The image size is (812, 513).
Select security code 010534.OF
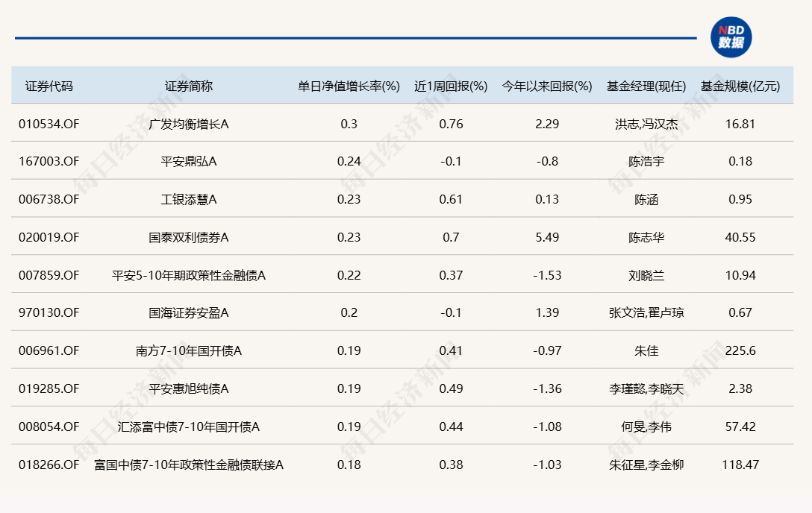49,124
